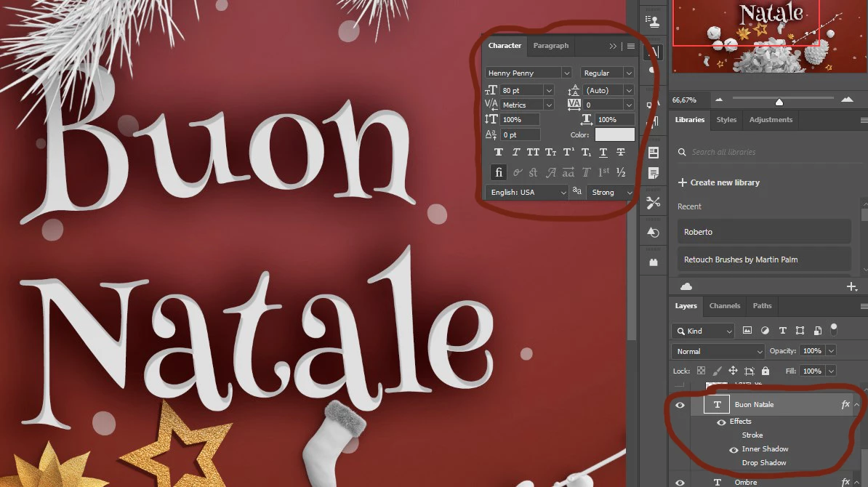
Task: Filter layers by smart objects icon
Action: tap(818, 331)
